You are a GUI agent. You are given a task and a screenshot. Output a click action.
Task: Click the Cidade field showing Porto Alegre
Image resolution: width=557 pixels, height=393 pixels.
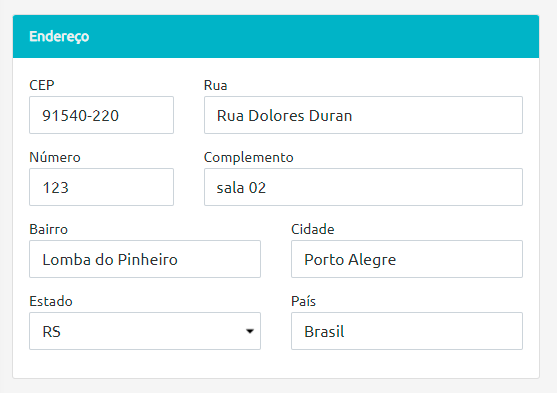click(407, 259)
